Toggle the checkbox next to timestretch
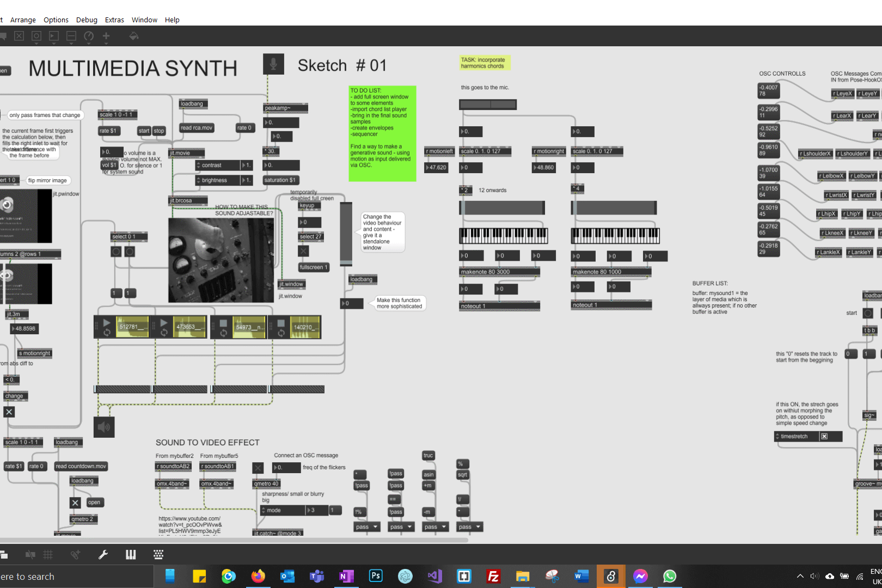The image size is (882, 588). pyautogui.click(x=824, y=437)
